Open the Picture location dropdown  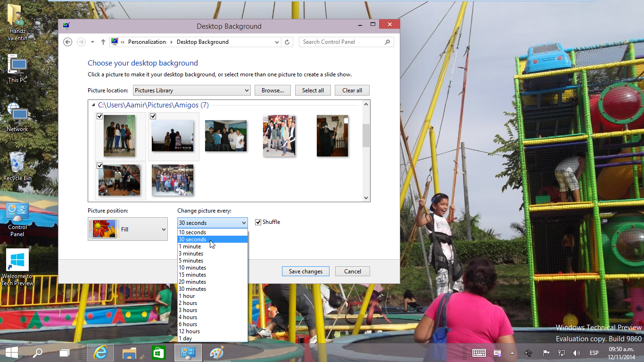click(191, 90)
